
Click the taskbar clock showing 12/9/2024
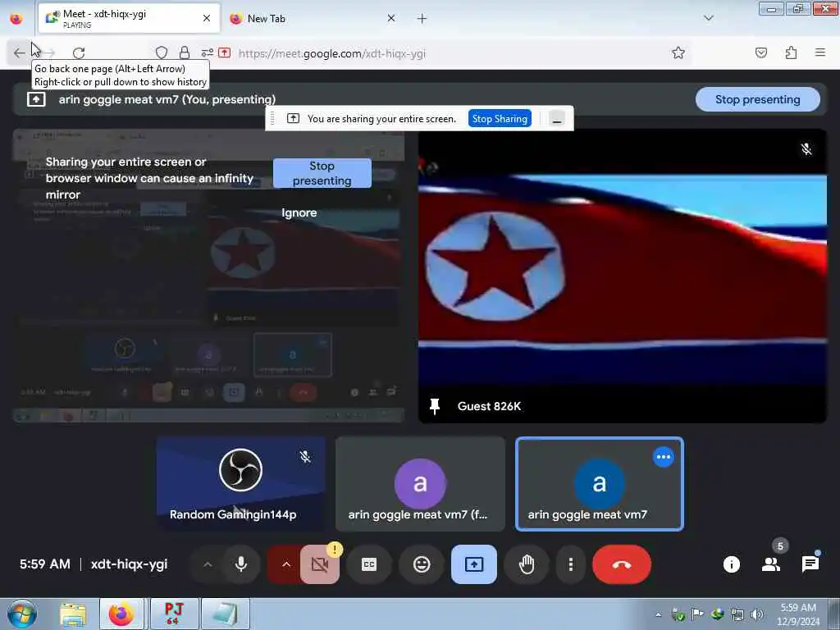(x=798, y=614)
